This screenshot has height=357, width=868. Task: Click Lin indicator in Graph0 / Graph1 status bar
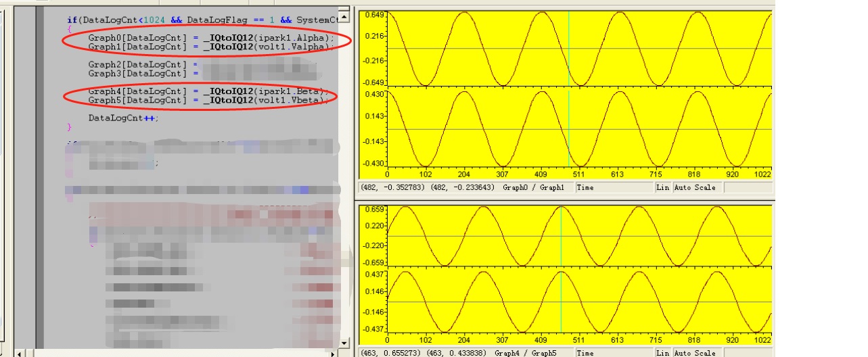[x=663, y=187]
